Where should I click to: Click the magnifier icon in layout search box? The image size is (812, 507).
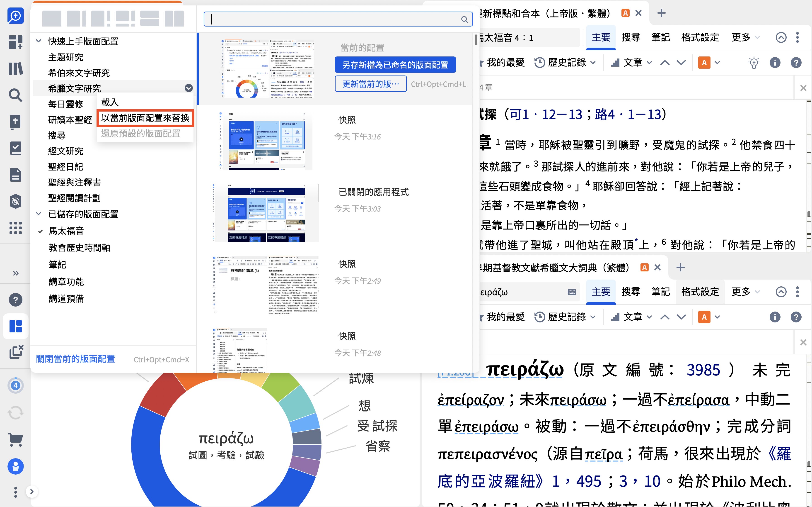pyautogui.click(x=464, y=19)
